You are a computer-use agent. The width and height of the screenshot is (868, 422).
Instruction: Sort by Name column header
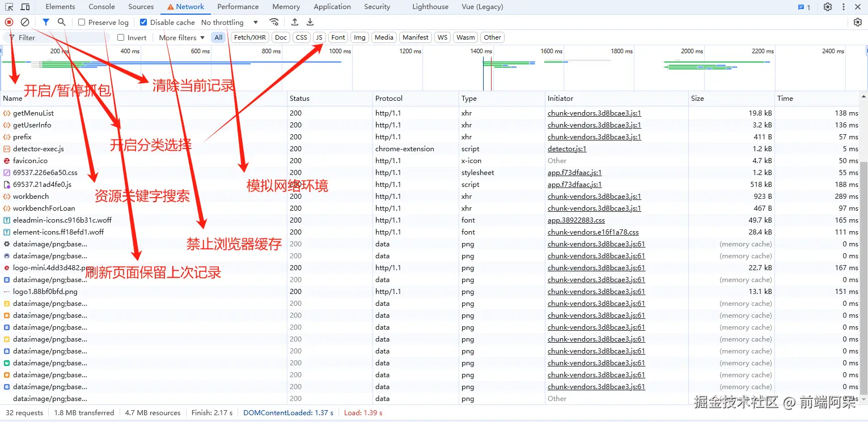(x=143, y=98)
